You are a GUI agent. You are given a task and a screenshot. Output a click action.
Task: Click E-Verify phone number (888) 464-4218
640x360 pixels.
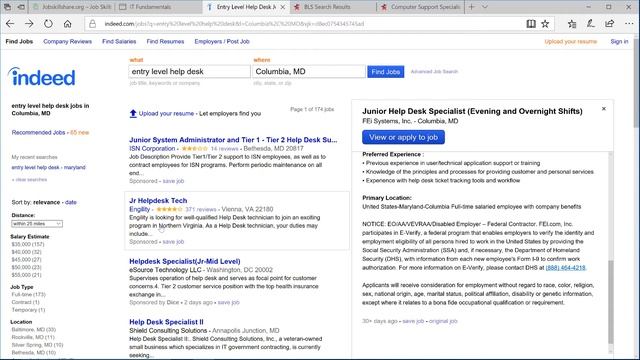[565, 268]
